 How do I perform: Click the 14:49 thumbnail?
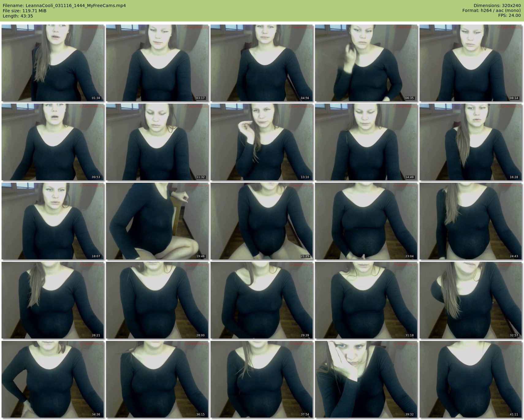click(x=366, y=142)
